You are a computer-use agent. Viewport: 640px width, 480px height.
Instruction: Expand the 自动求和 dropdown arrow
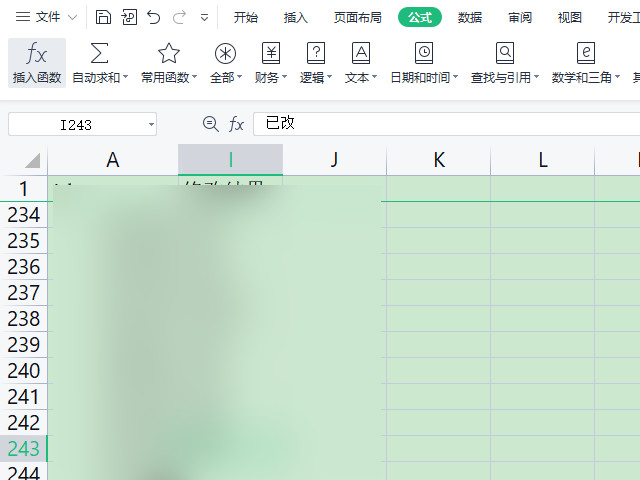(x=126, y=77)
